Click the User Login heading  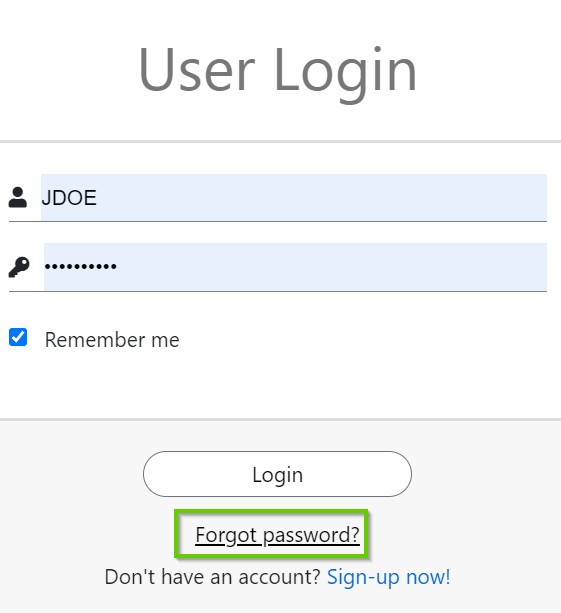pyautogui.click(x=278, y=71)
